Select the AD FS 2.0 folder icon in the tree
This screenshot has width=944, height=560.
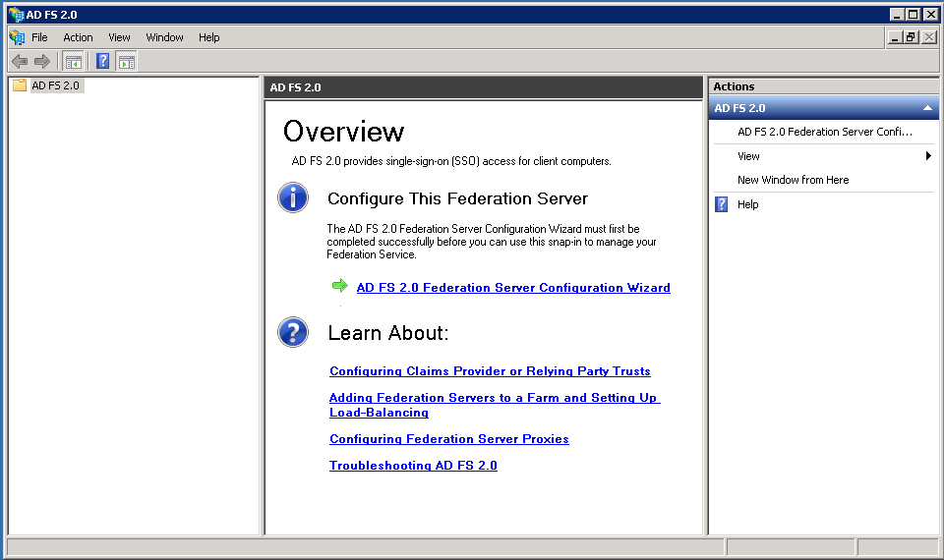[x=20, y=85]
